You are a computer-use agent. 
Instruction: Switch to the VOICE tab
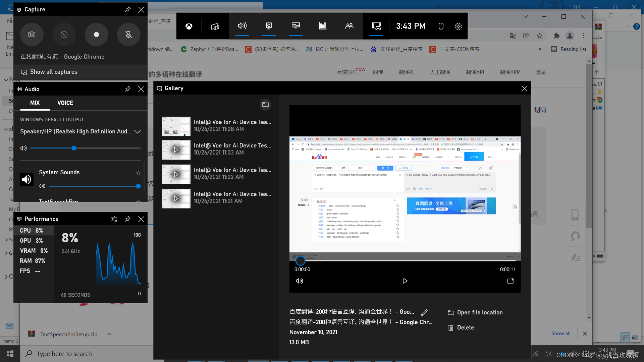click(65, 103)
